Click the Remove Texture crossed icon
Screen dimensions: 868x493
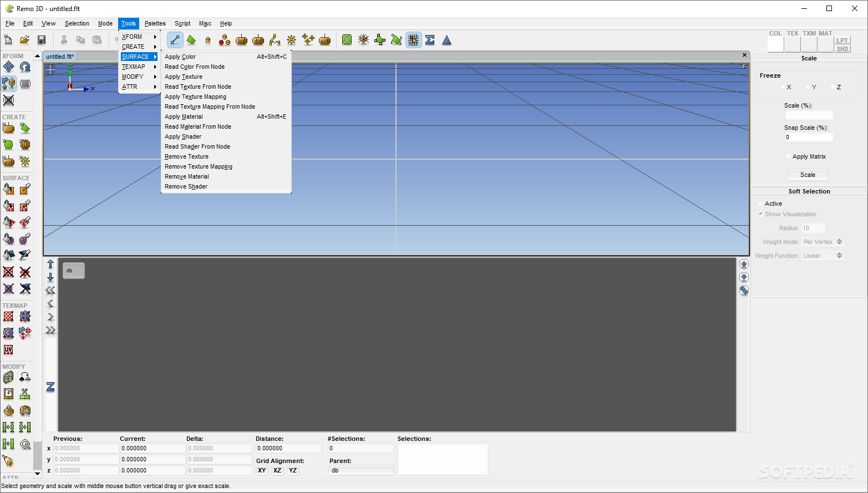8,272
